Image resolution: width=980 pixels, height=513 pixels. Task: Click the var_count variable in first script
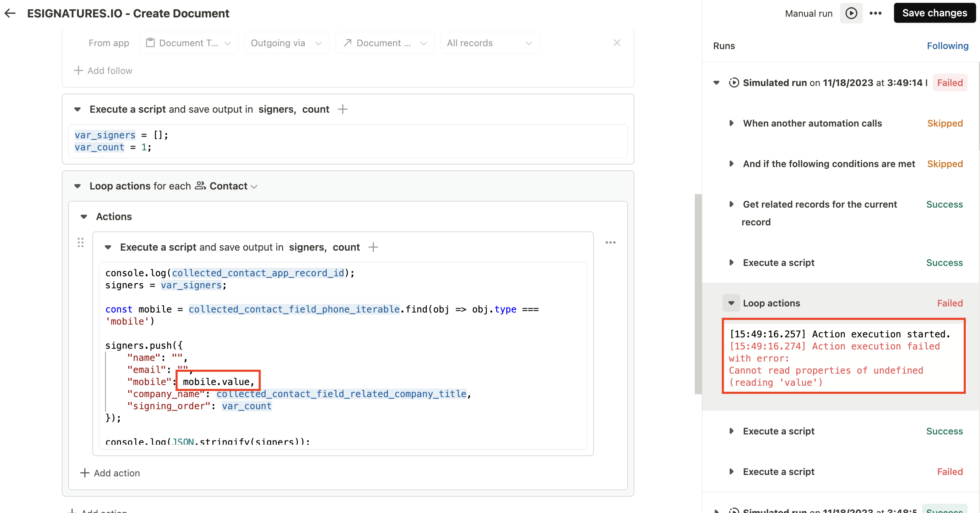(x=99, y=147)
